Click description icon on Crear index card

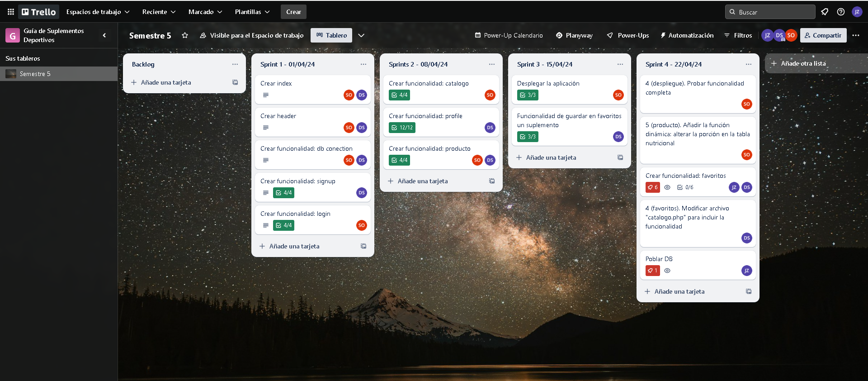(266, 95)
